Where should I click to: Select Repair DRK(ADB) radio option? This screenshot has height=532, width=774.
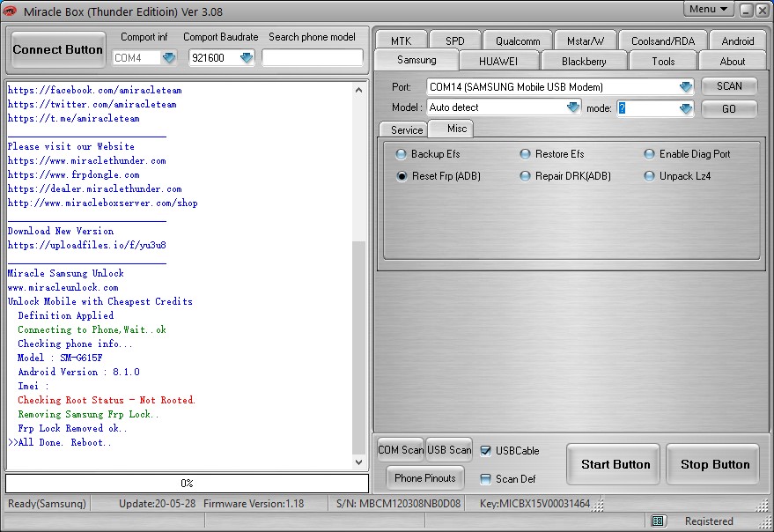(565, 176)
